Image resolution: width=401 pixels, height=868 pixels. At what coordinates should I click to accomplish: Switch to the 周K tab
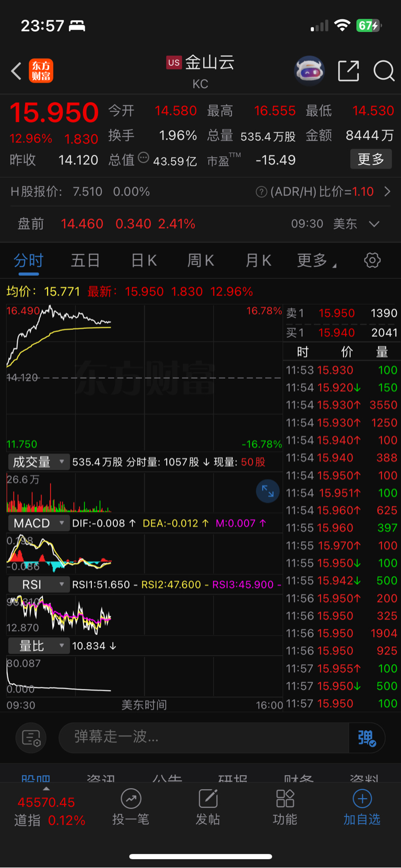pos(200,260)
